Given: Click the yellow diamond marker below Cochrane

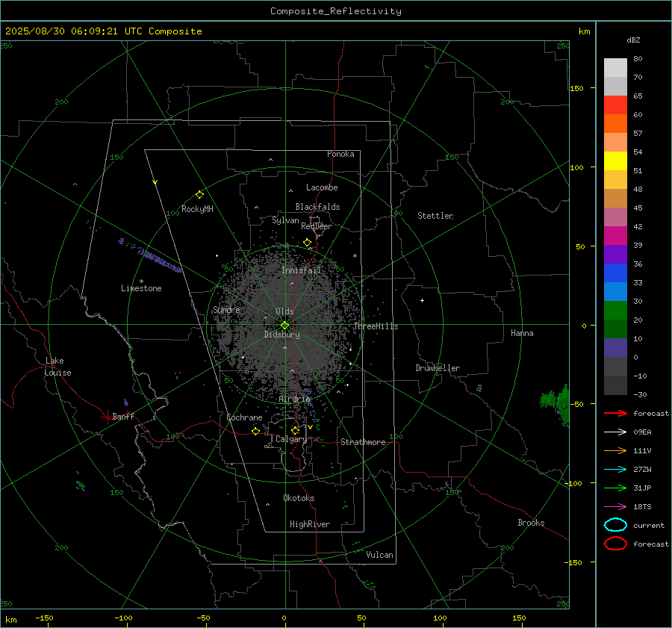Looking at the screenshot, I should (x=255, y=431).
